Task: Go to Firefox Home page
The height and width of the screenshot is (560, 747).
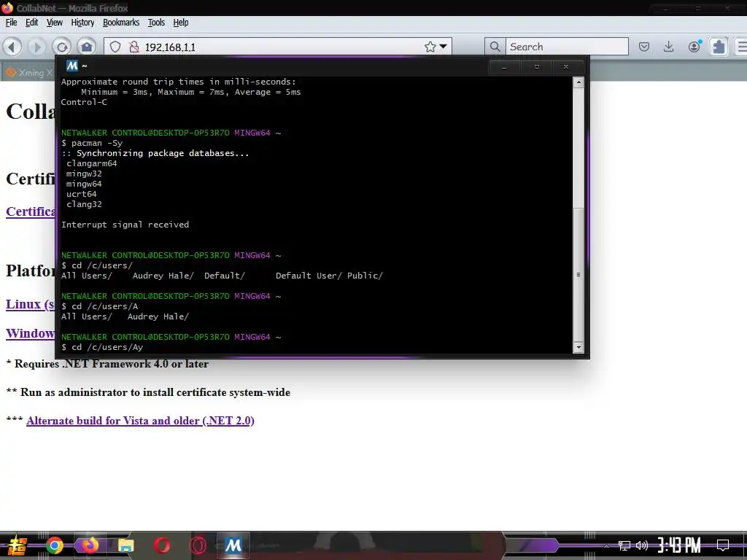Action: 87,47
